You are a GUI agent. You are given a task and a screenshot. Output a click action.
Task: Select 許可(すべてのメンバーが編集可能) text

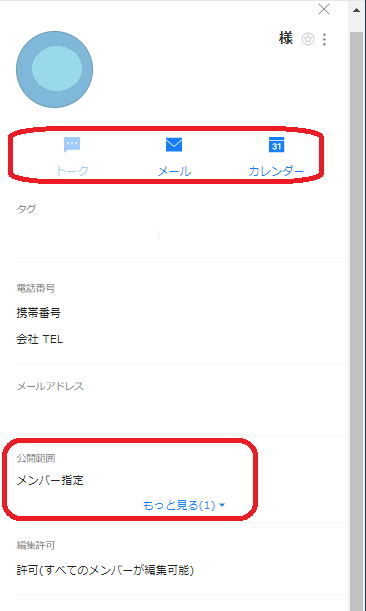(x=105, y=570)
